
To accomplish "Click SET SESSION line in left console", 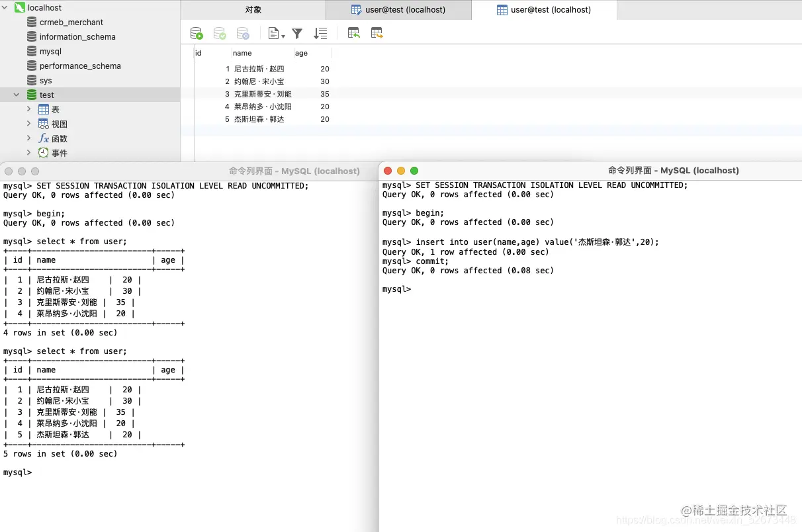I will coord(156,186).
